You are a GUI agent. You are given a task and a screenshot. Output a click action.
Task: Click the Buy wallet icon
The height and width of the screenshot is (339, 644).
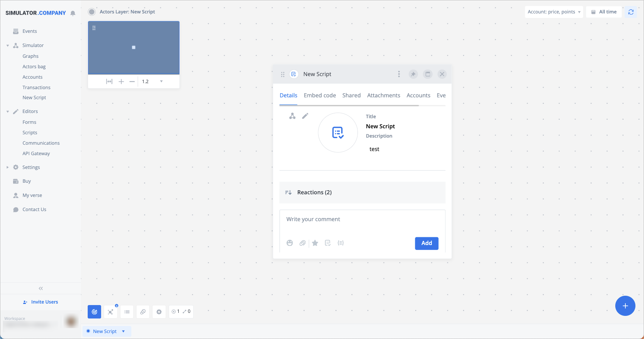(x=16, y=181)
